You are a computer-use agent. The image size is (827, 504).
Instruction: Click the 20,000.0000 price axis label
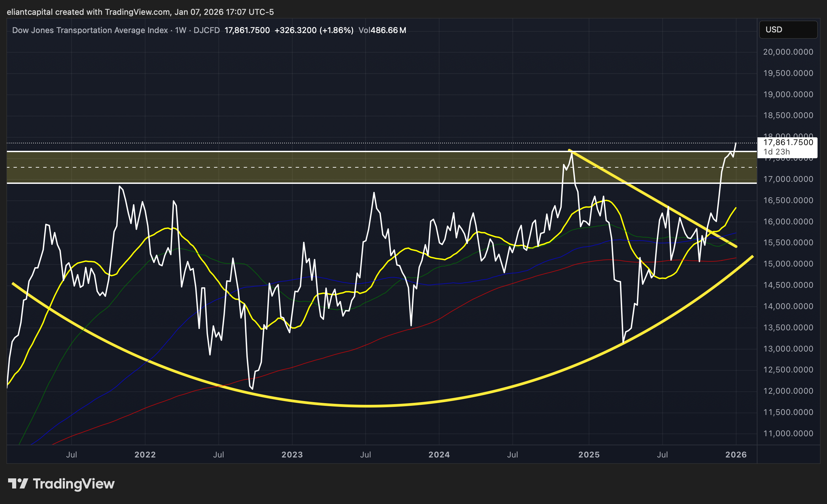tap(788, 52)
